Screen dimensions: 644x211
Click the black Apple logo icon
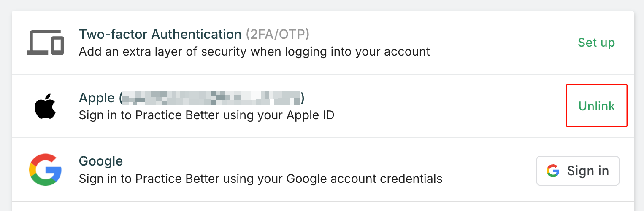pyautogui.click(x=45, y=107)
